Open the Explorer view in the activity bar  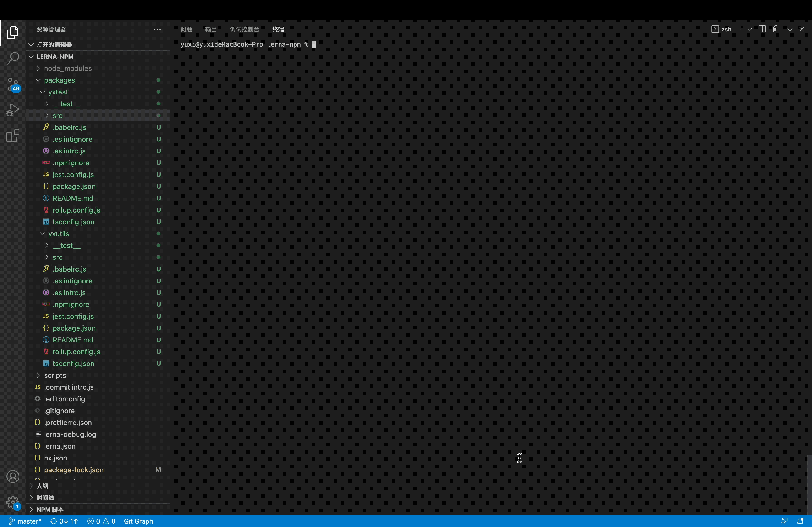[x=13, y=33]
